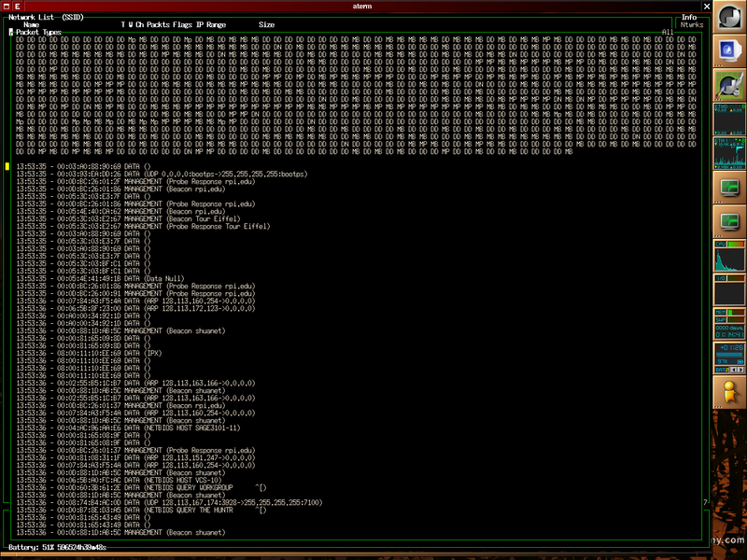Click the ETH1 network traffic graph applet
Viewport: 747px width, 560px height.
coord(729,153)
